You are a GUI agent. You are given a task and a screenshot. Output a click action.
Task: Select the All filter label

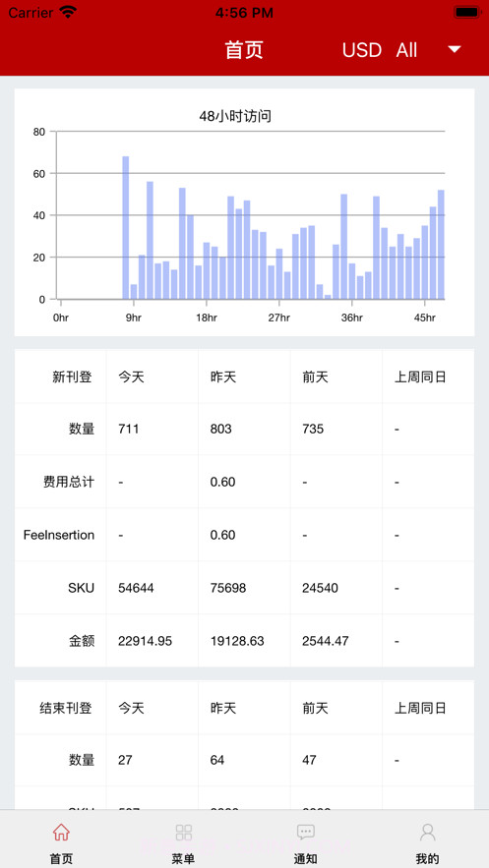click(406, 50)
